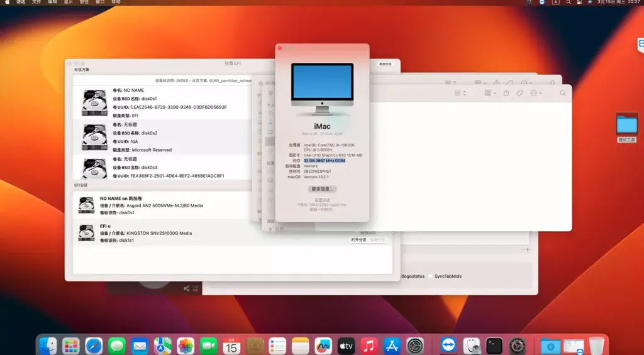Viewport: 644px width, 355px height.
Task: Open Terminal from the dock
Action: coord(494,346)
